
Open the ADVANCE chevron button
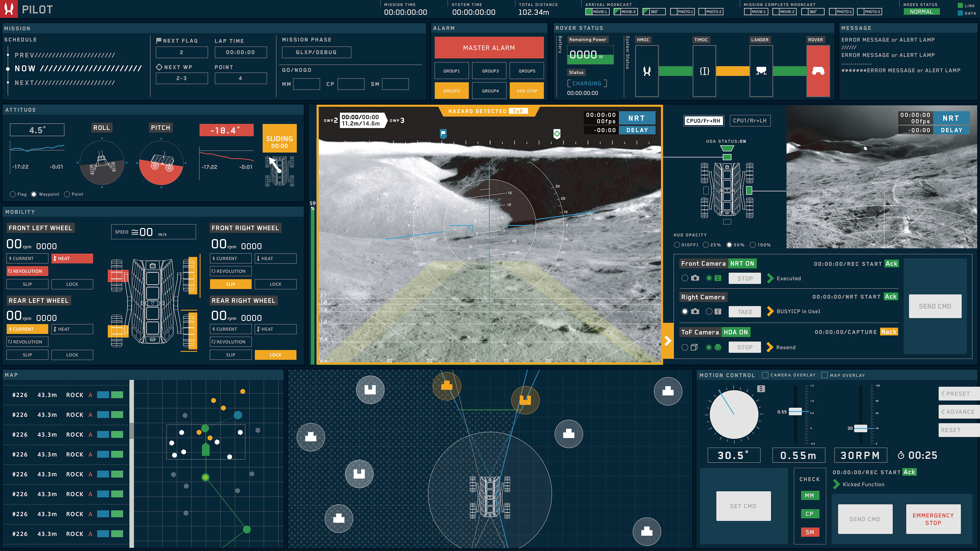958,412
